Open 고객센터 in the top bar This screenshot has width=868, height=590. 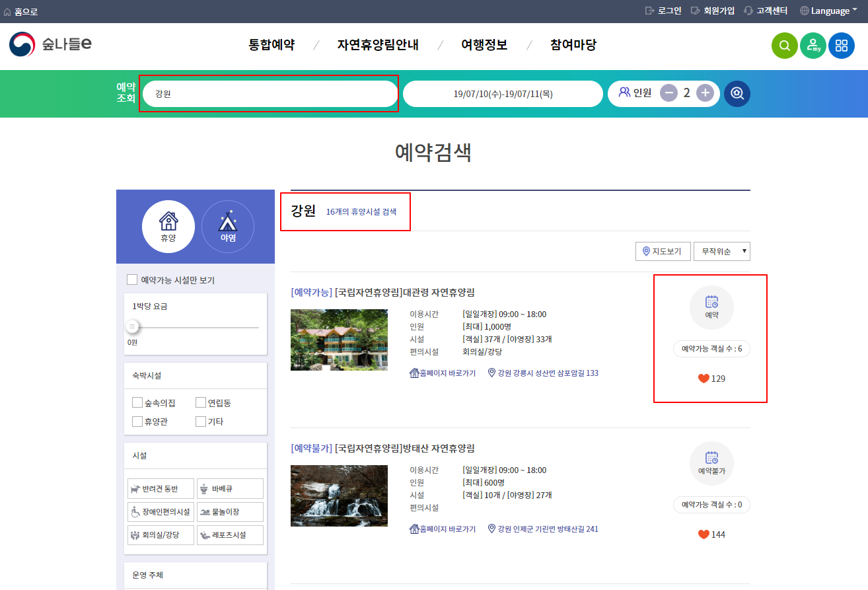(x=766, y=11)
